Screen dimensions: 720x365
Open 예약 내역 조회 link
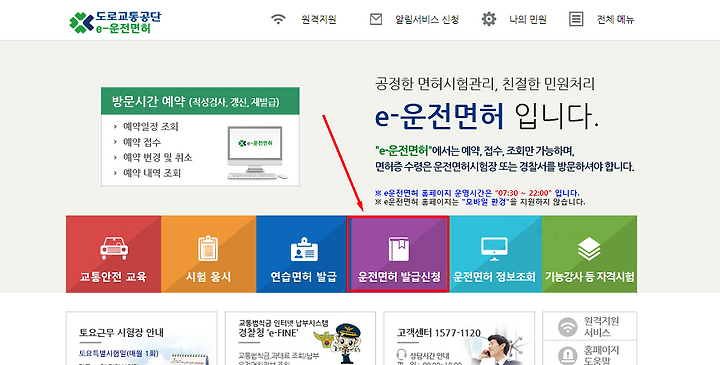point(152,173)
